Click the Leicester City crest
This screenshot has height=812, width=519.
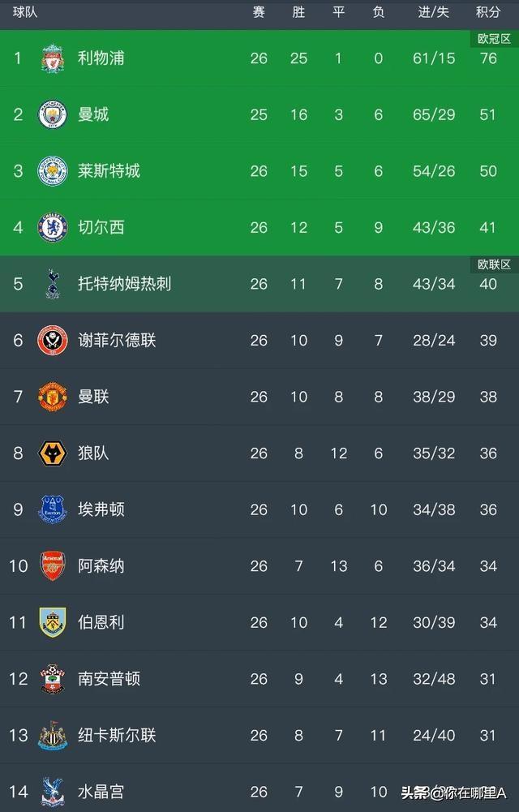click(x=52, y=171)
